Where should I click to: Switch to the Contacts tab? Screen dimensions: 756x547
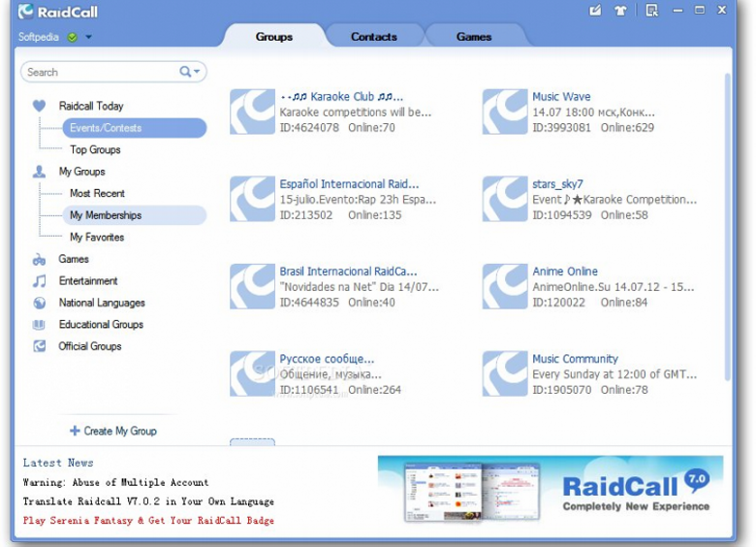click(374, 37)
